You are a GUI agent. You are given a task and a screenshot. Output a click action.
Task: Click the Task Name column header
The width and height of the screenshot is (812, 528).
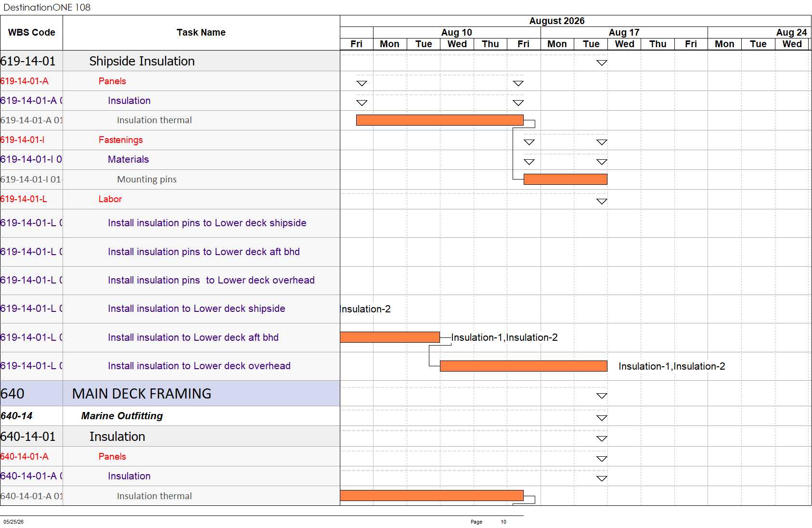click(201, 33)
